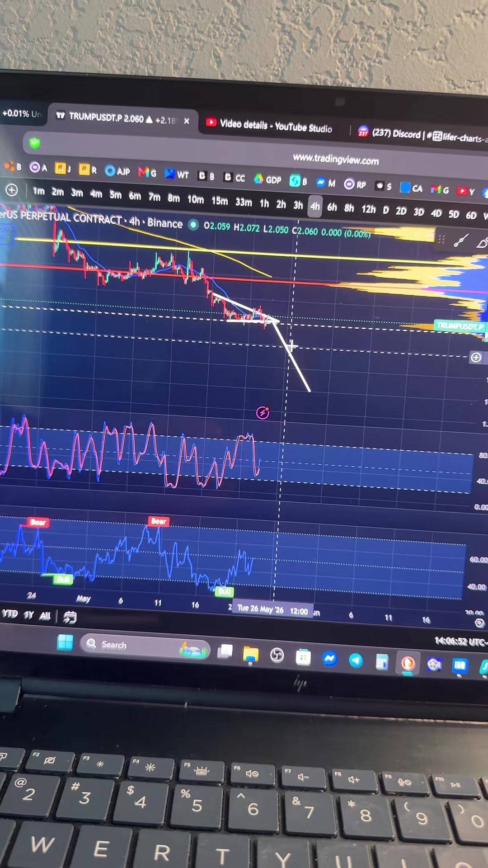Open the AJP bookmark

tap(117, 171)
